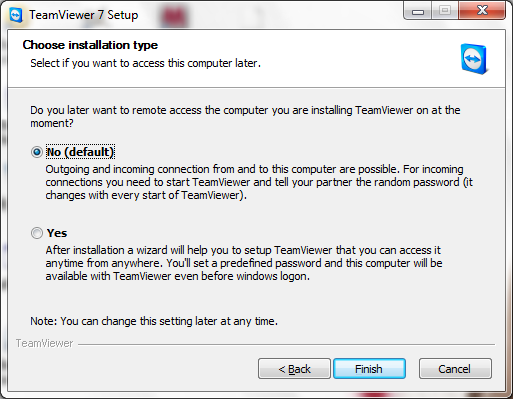This screenshot has height=399, width=513.
Task: Click the greyed-out maximize window button
Action: point(445,11)
